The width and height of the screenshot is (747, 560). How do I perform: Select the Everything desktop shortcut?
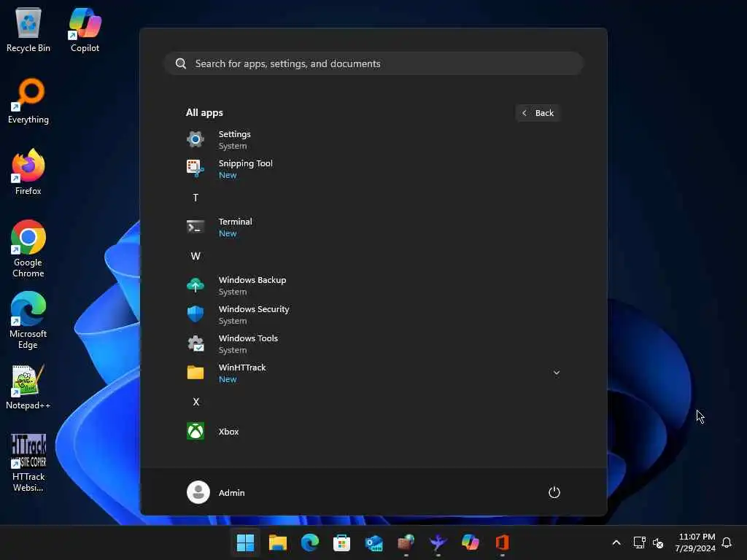click(28, 101)
